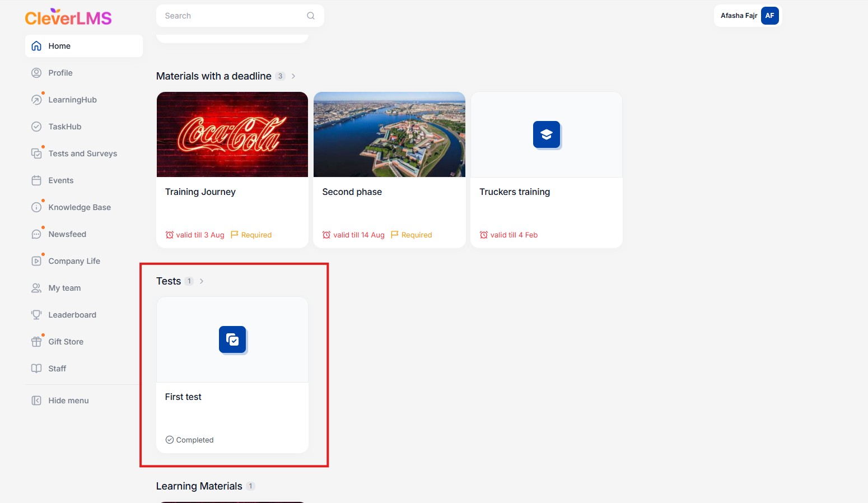Click the Search input field

(x=240, y=16)
